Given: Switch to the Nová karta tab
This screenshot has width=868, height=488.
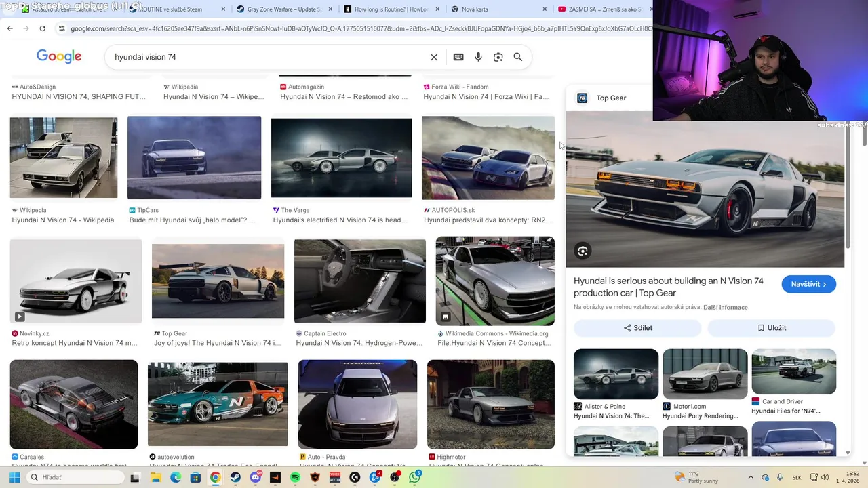Looking at the screenshot, I should (x=498, y=9).
